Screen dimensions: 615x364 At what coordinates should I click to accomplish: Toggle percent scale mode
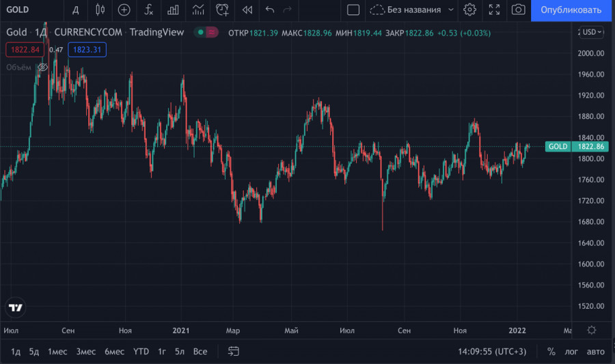tap(551, 352)
